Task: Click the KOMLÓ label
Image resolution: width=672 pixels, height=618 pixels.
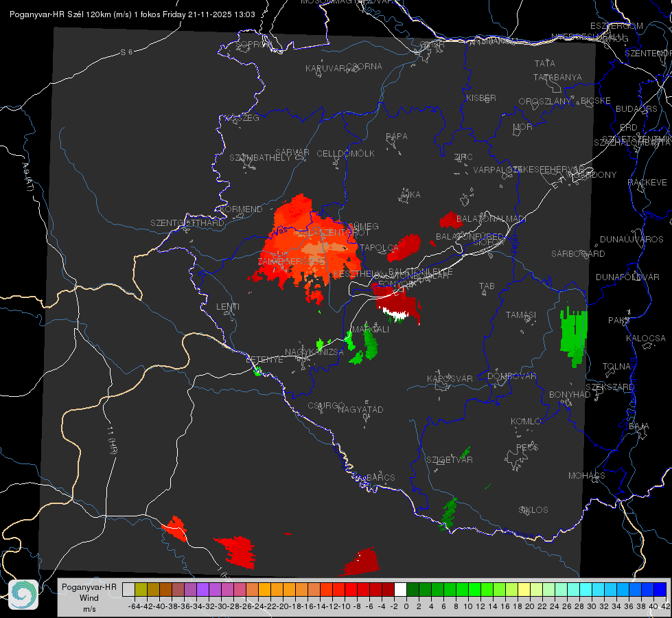Action: click(526, 422)
